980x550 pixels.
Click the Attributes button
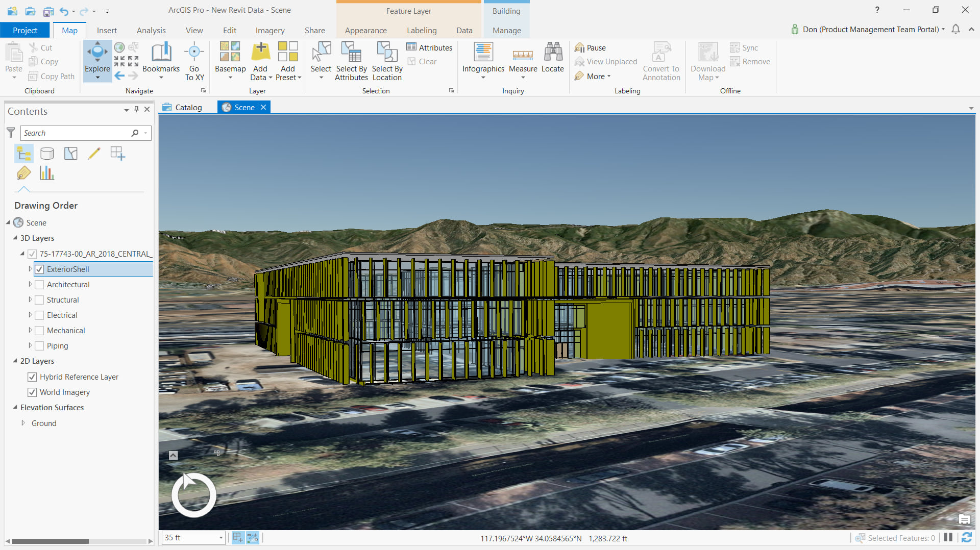click(x=429, y=47)
